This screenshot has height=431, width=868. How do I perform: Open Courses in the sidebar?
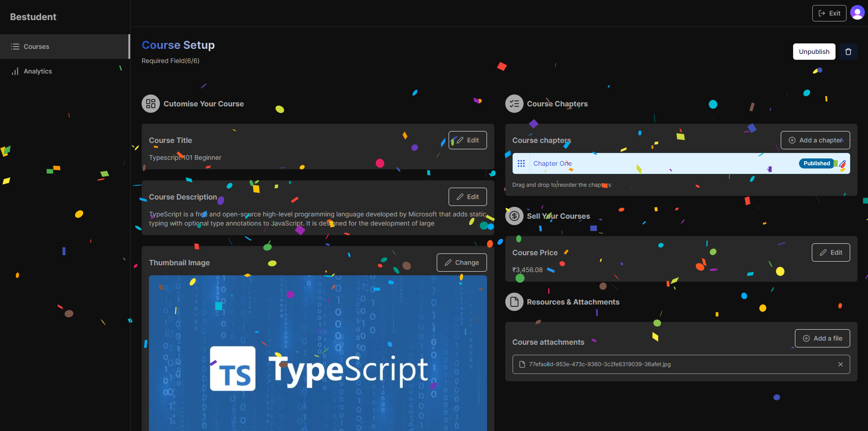[x=65, y=47]
